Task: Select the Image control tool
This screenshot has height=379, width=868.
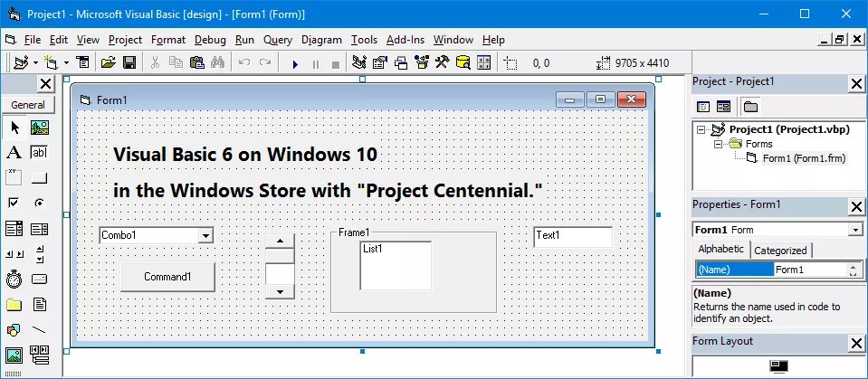Action: click(x=14, y=355)
